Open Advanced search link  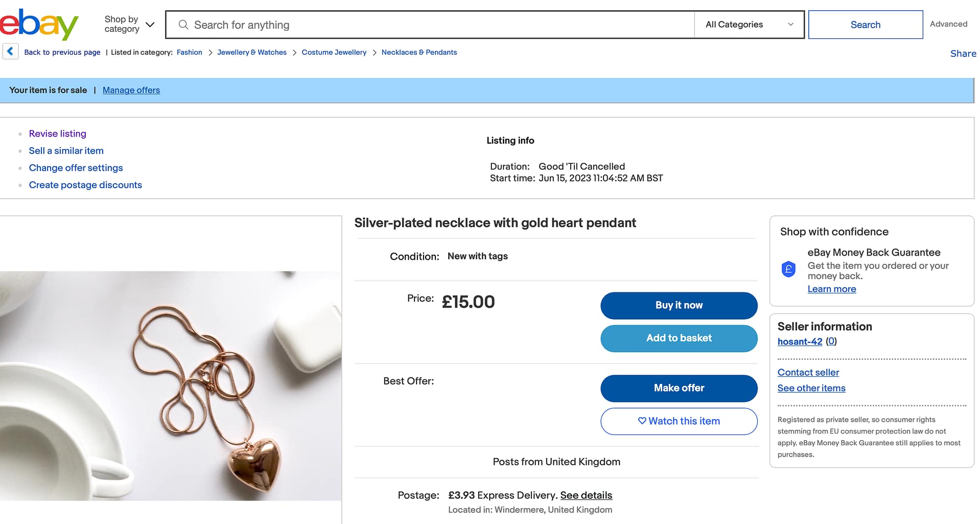point(948,24)
